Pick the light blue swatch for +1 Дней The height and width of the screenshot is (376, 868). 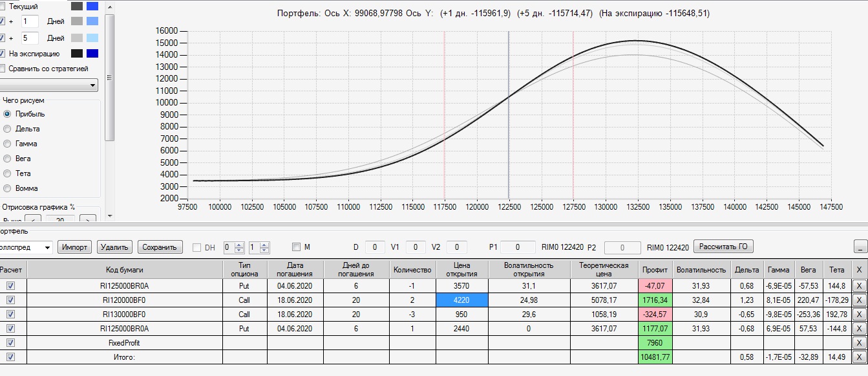tap(92, 21)
